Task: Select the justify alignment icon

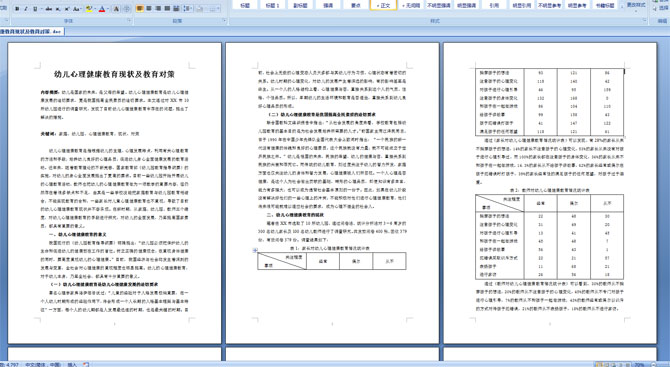Action: click(168, 8)
